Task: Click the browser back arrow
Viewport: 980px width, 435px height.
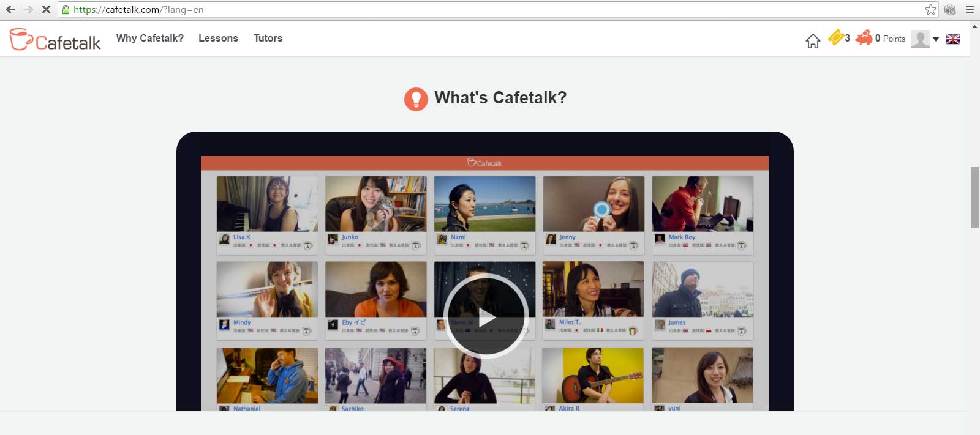Action: (x=10, y=9)
